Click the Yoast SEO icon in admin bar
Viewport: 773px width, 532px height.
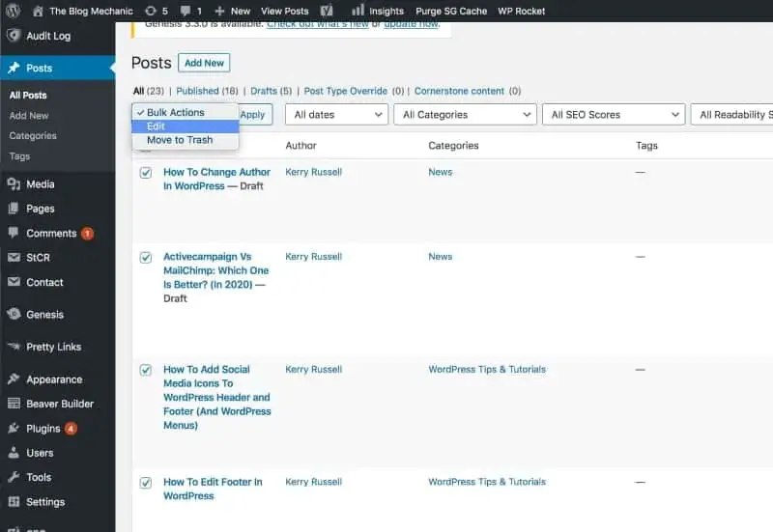pyautogui.click(x=327, y=11)
